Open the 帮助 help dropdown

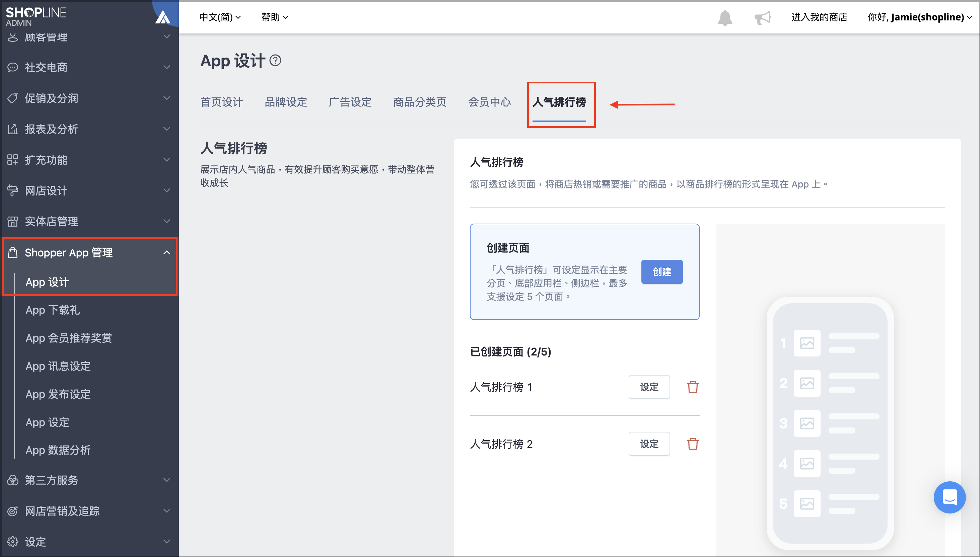click(274, 17)
